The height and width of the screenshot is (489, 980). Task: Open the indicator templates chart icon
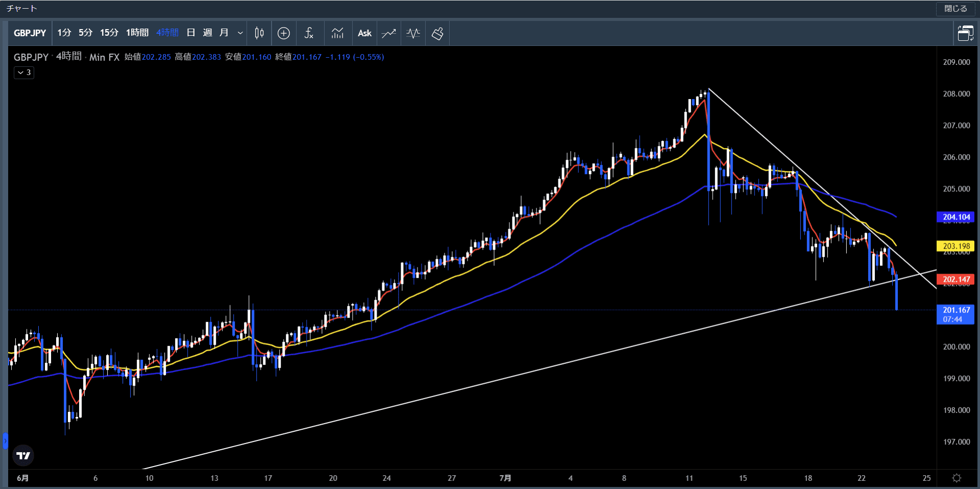point(337,33)
